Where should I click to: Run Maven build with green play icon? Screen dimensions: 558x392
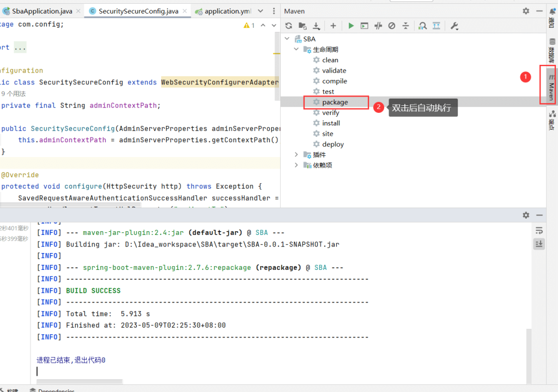point(351,26)
